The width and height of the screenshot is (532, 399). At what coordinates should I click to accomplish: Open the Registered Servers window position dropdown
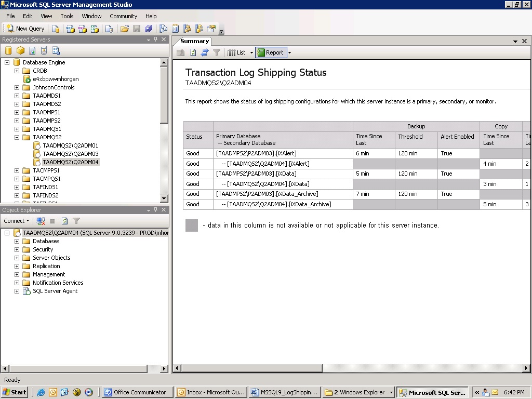(148, 39)
